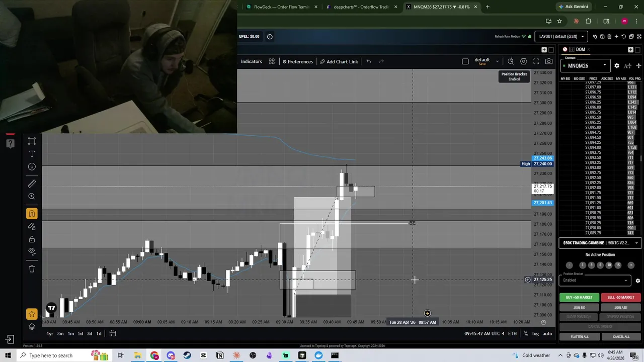Set order quantity to 1
This screenshot has height=362, width=644.
[583, 265]
